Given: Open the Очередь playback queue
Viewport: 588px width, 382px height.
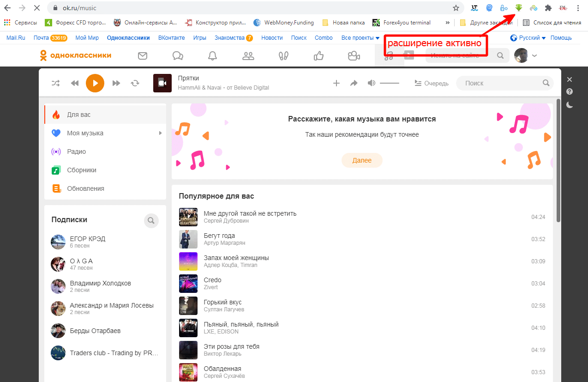Looking at the screenshot, I should [432, 83].
